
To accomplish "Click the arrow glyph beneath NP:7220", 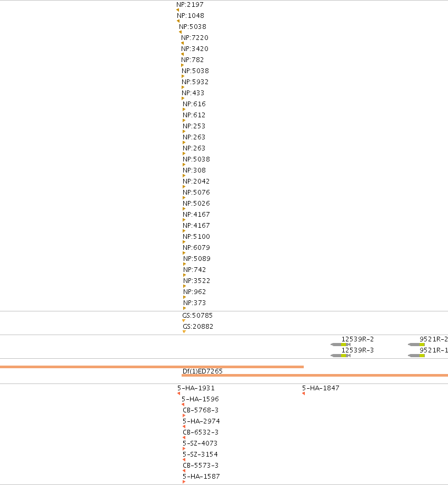I will 182,43.
